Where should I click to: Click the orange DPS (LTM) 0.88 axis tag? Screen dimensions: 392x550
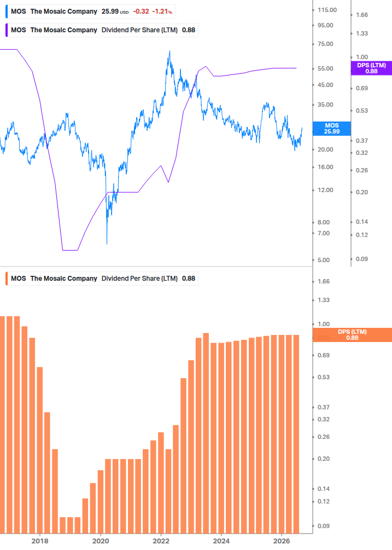coord(352,334)
